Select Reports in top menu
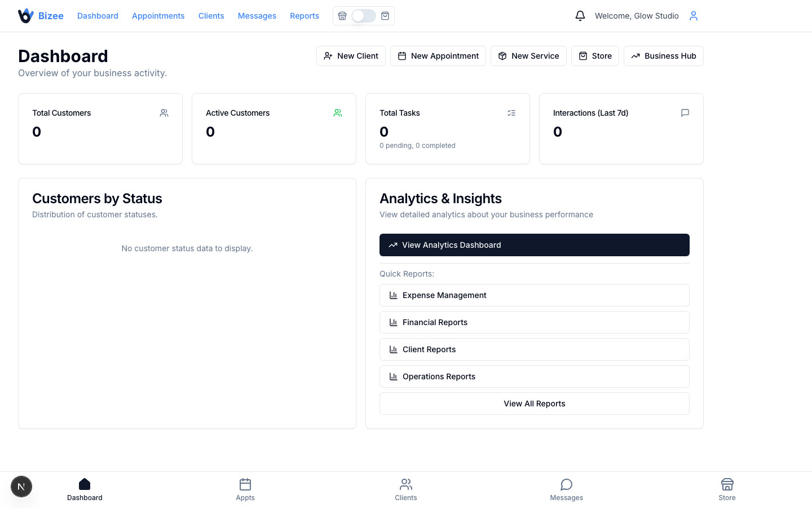 pyautogui.click(x=304, y=16)
